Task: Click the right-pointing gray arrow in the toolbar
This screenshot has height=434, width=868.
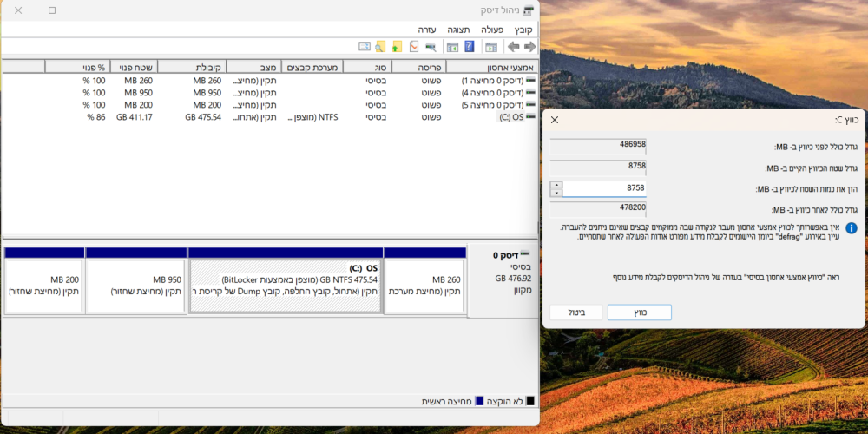Action: pos(529,47)
